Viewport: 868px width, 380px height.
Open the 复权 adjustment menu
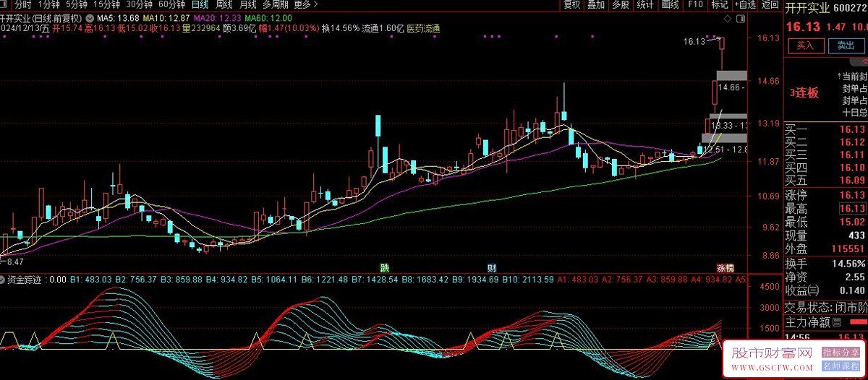571,5
